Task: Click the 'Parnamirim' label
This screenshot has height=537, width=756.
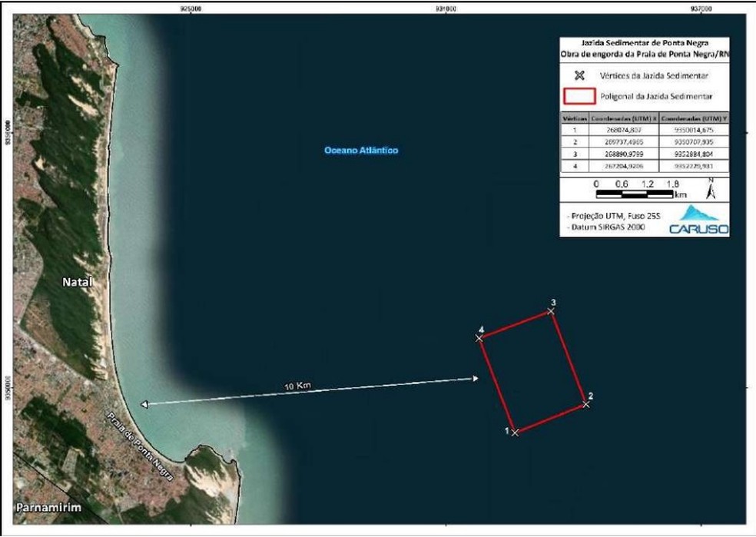Action: click(48, 507)
